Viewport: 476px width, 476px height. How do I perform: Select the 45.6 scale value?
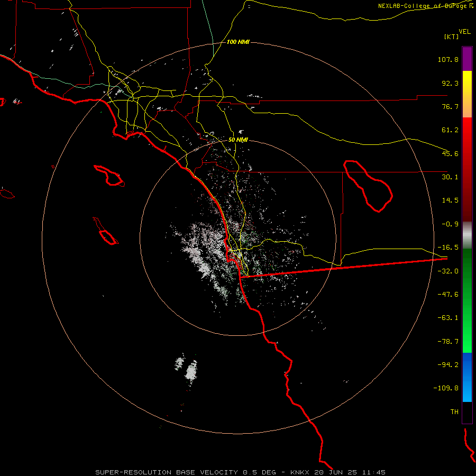pyautogui.click(x=450, y=153)
